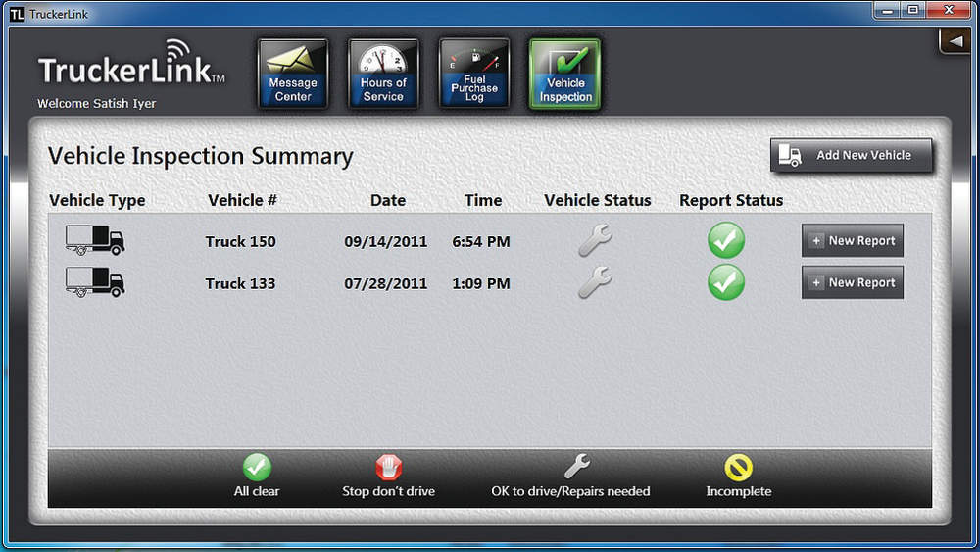This screenshot has width=980, height=552.
Task: Click the Vehicle Type column header
Action: [x=97, y=201]
